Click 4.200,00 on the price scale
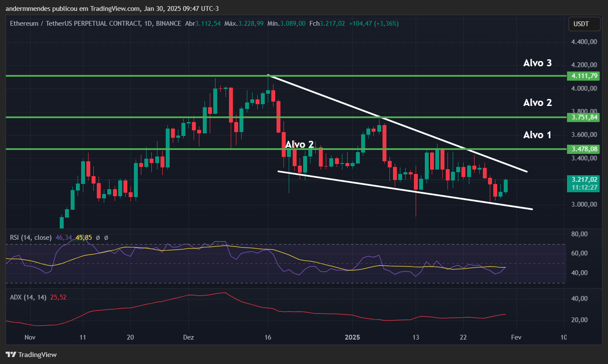Viewport: 608px width, 364px height. tap(584, 65)
